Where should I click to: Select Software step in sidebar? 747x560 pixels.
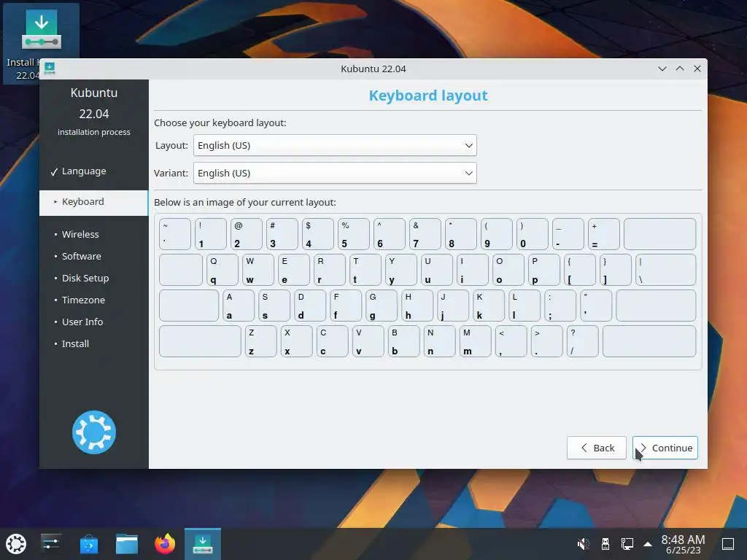[82, 256]
